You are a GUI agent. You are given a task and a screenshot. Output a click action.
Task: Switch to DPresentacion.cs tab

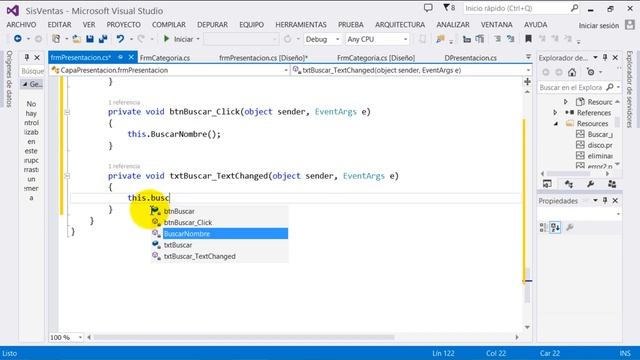pyautogui.click(x=471, y=58)
